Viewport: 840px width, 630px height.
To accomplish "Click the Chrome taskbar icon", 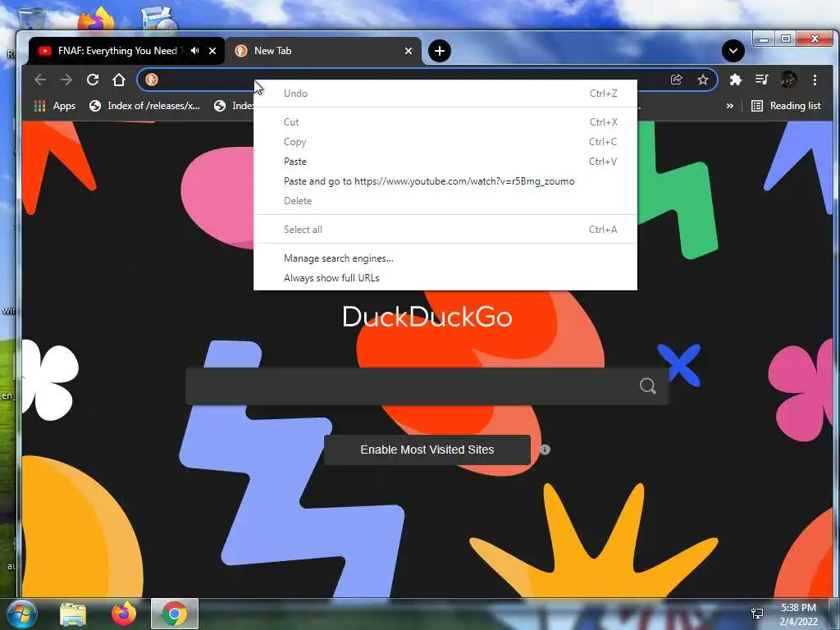I will (175, 614).
